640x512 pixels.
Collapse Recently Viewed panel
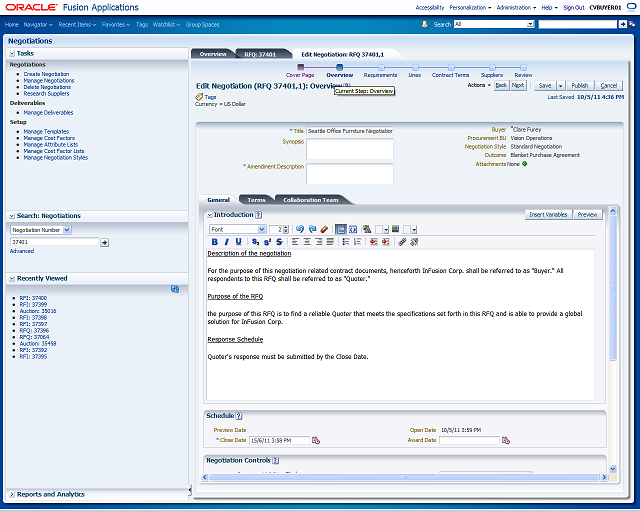tap(12, 278)
